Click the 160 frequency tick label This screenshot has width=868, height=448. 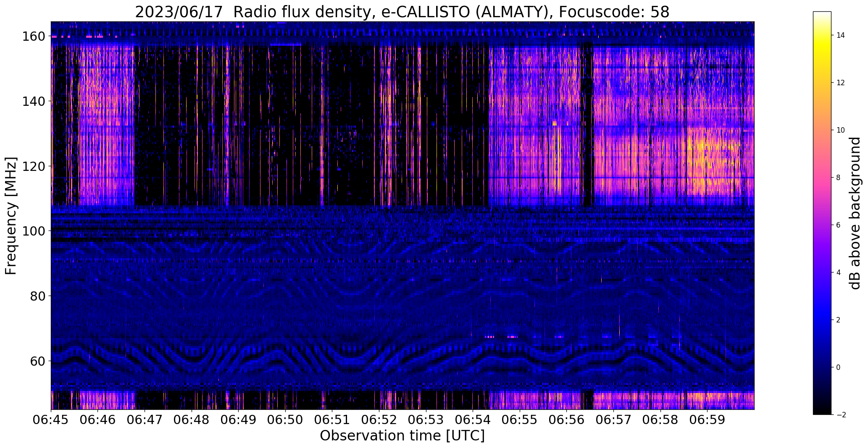[x=33, y=37]
